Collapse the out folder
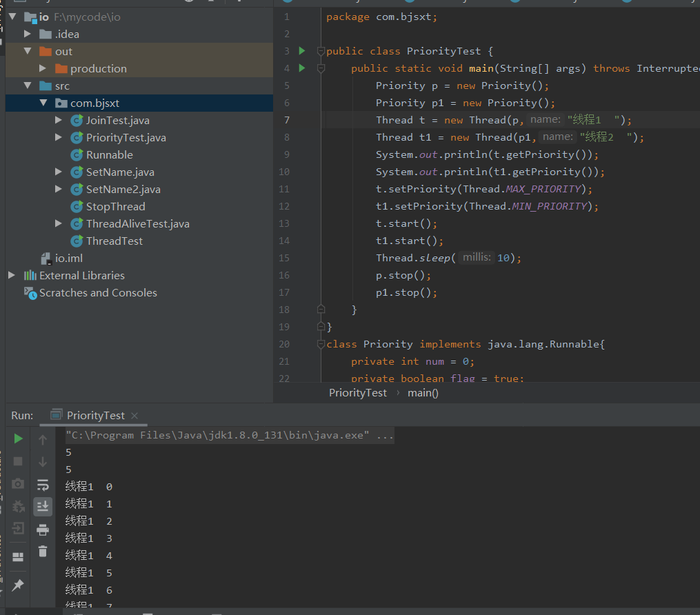 coord(28,51)
